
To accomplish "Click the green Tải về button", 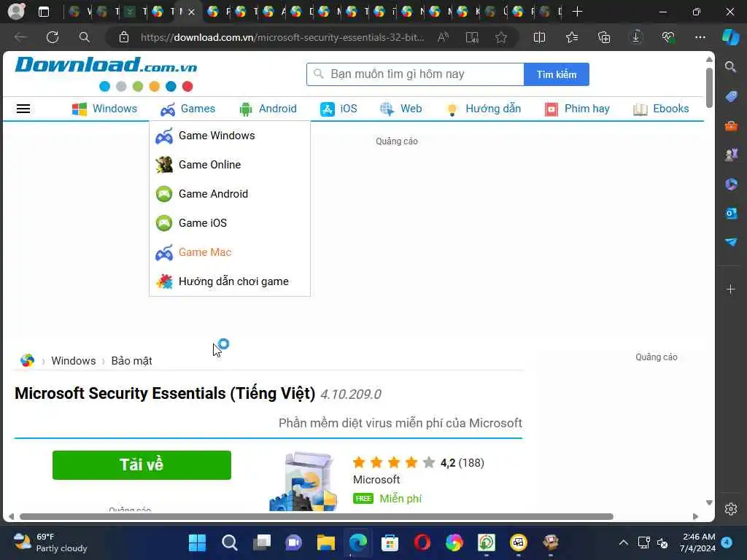I will [x=142, y=464].
